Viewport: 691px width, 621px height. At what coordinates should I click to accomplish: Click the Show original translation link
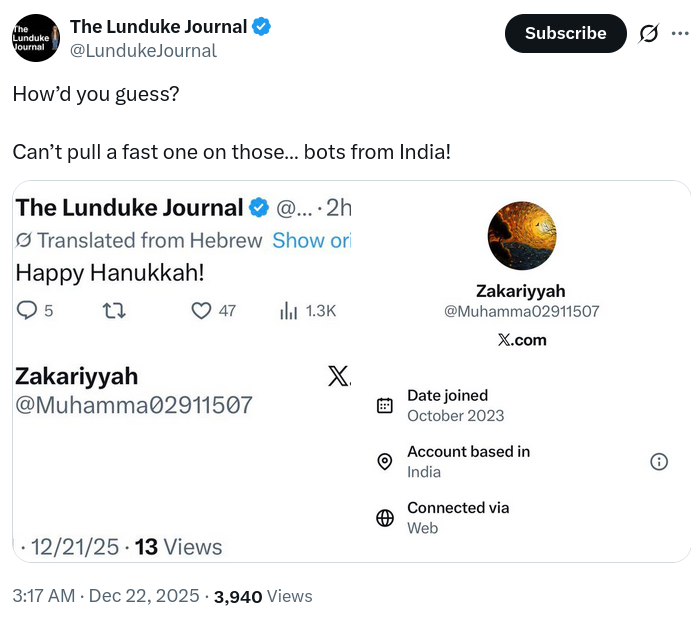pyautogui.click(x=312, y=240)
